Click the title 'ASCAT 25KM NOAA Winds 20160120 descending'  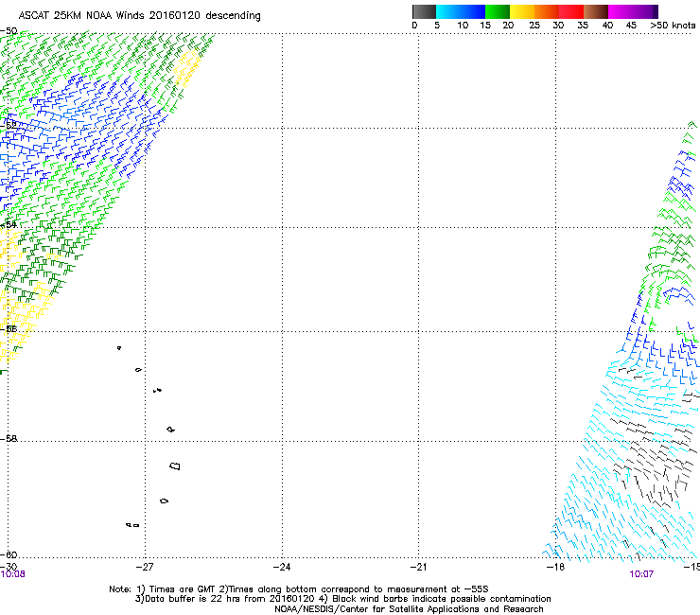[139, 16]
